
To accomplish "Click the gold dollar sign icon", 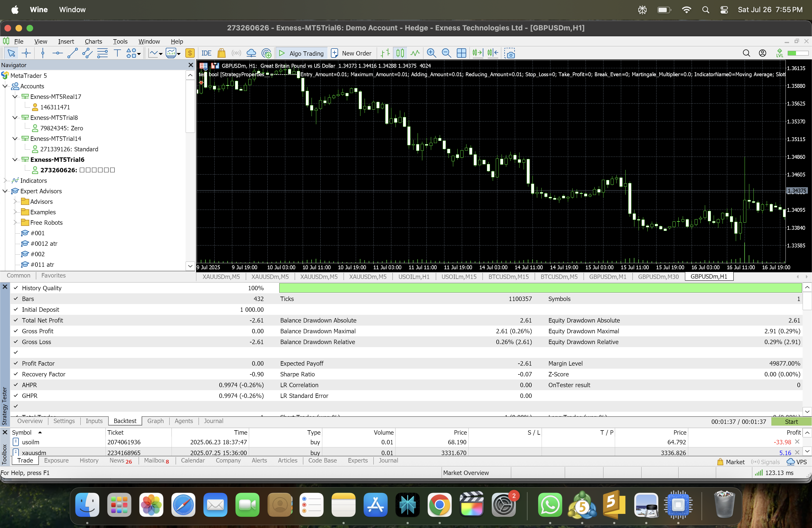I will pyautogui.click(x=190, y=53).
